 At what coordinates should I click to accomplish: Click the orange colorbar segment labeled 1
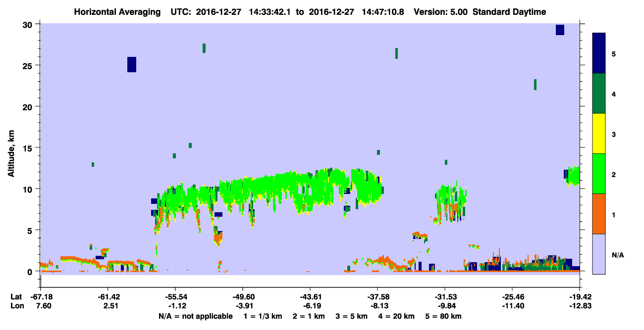[x=599, y=214]
